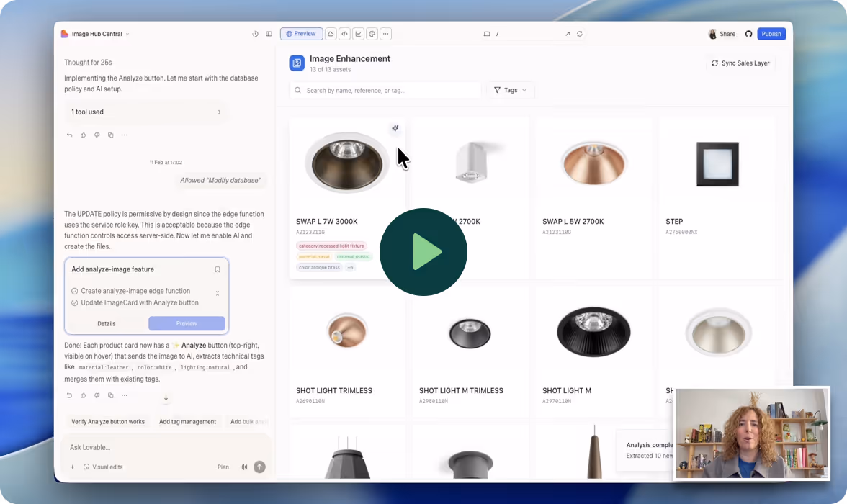Click Sync Sales Layer button

coord(740,63)
